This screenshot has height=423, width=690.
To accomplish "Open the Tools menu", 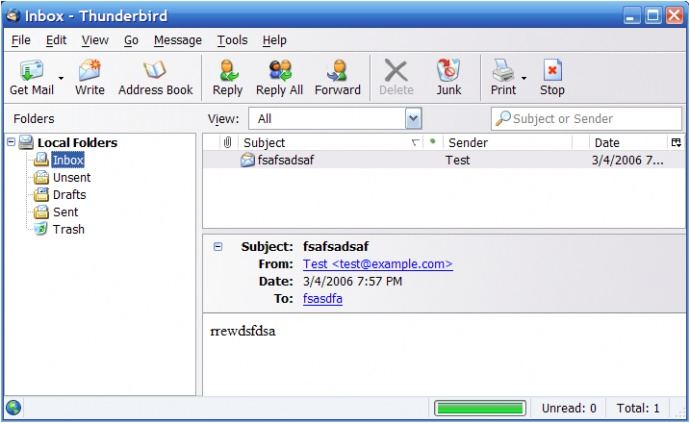I will coord(232,40).
